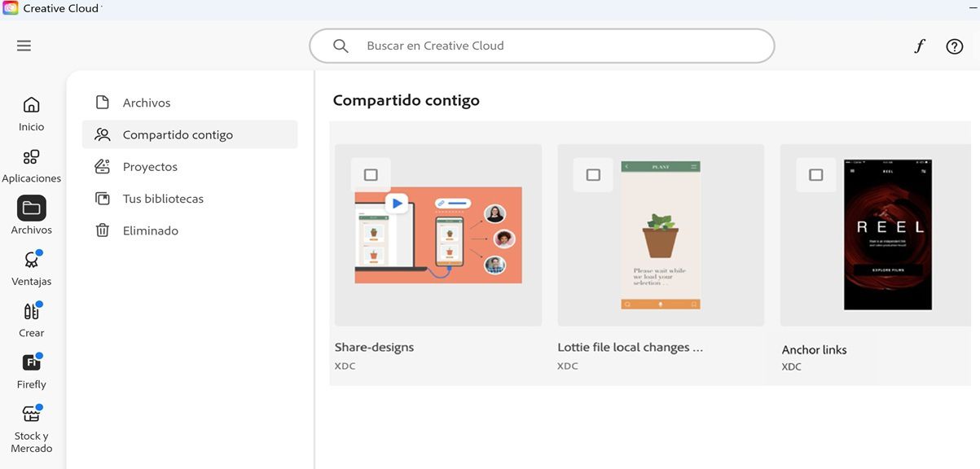Open the fonts f icon
Viewport: 980px width, 469px height.
pos(919,46)
